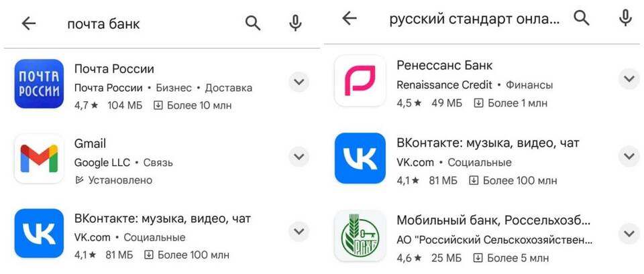This screenshot has width=644, height=274.
Task: Activate the microphone in left search bar
Action: [295, 23]
